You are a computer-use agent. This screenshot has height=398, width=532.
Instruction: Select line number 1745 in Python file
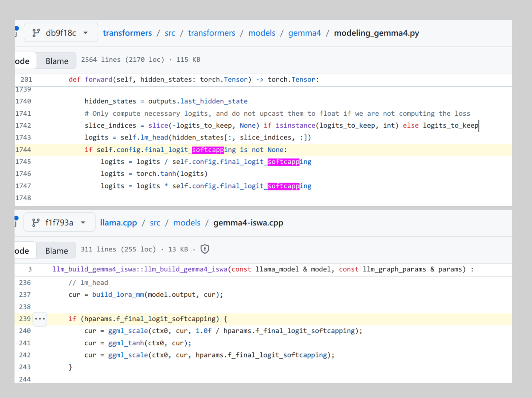coord(23,162)
